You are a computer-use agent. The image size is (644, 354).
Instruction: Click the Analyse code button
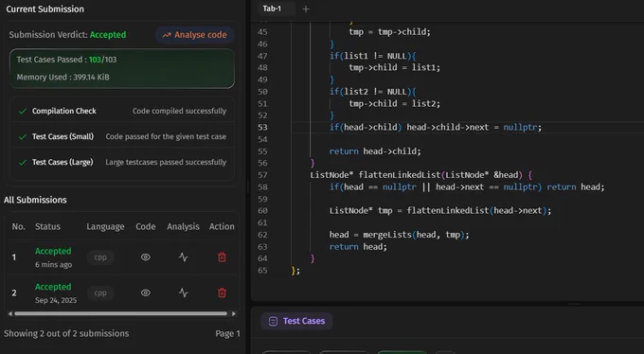click(x=195, y=35)
